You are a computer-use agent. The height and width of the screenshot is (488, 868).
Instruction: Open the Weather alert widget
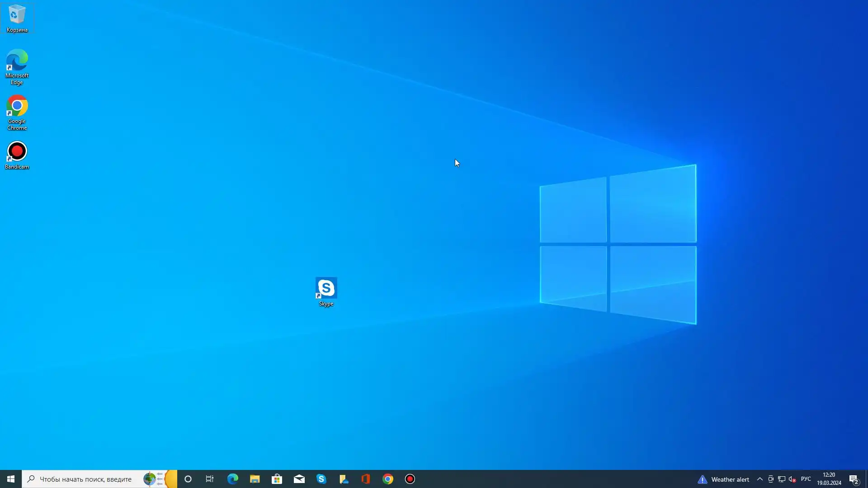[723, 479]
